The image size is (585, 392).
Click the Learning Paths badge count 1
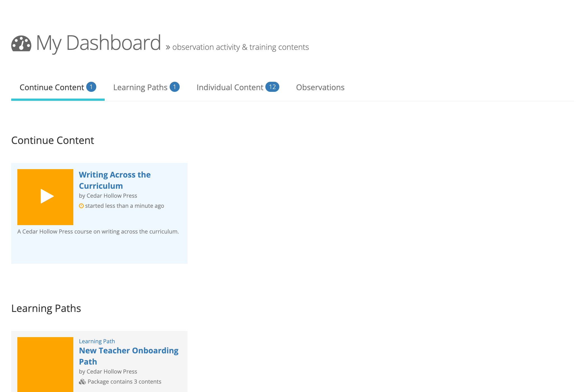tap(175, 87)
